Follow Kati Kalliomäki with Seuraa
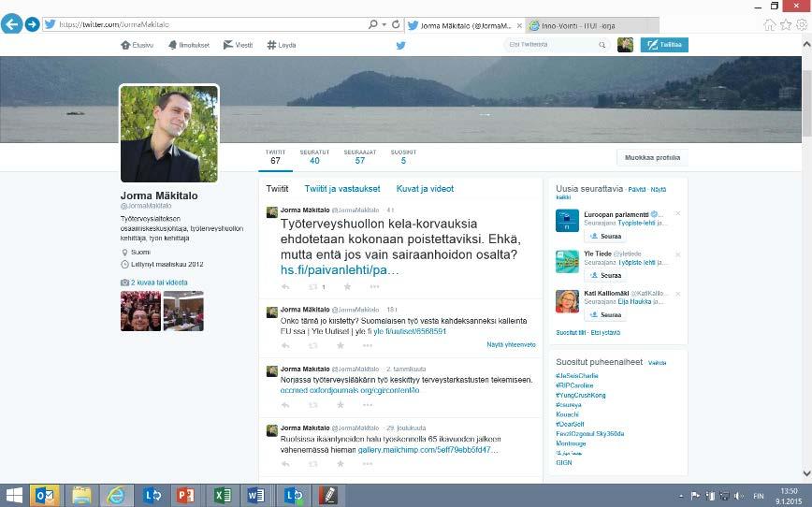The height and width of the screenshot is (507, 812). [x=605, y=315]
